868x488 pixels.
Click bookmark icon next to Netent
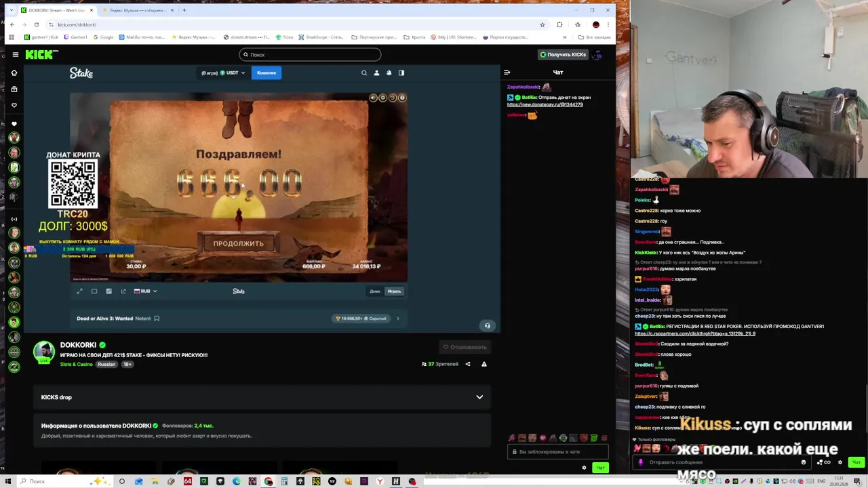tap(157, 319)
